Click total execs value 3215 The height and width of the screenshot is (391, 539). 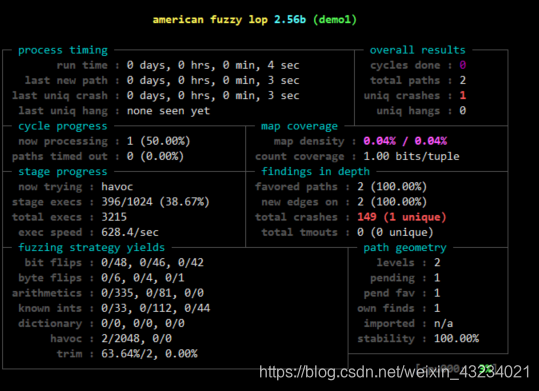(x=114, y=217)
